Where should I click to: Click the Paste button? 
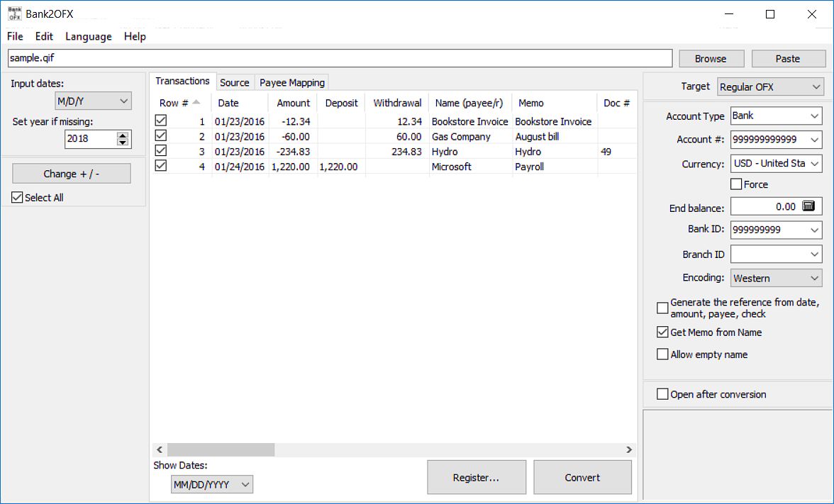click(x=788, y=58)
